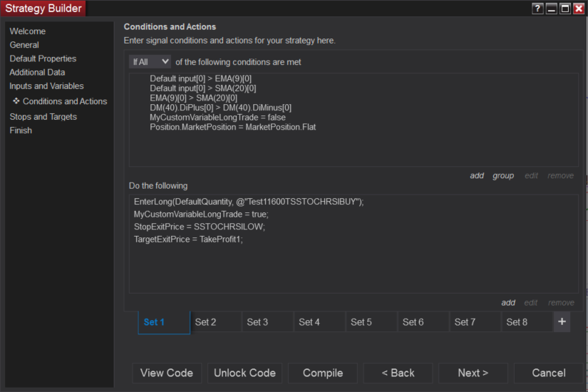Compile the strategy
The height and width of the screenshot is (392, 588).
tap(323, 373)
